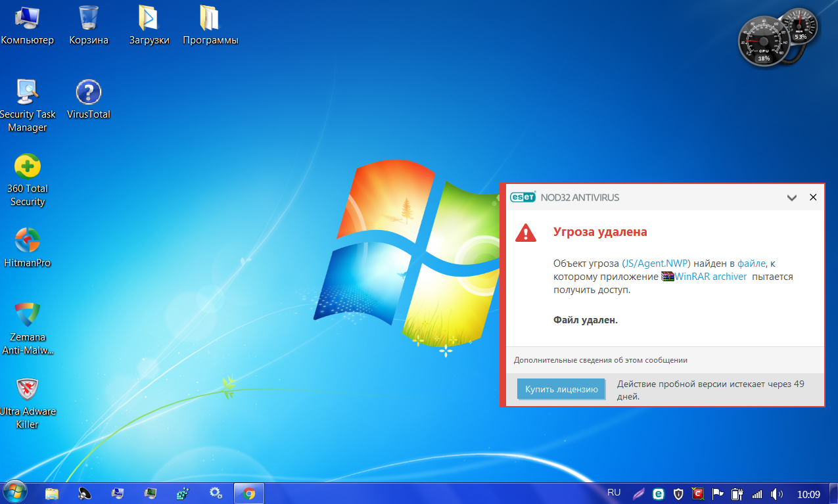Open the blue monitor taskbar shortcut
Image resolution: width=838 pixels, height=504 pixels.
click(118, 493)
